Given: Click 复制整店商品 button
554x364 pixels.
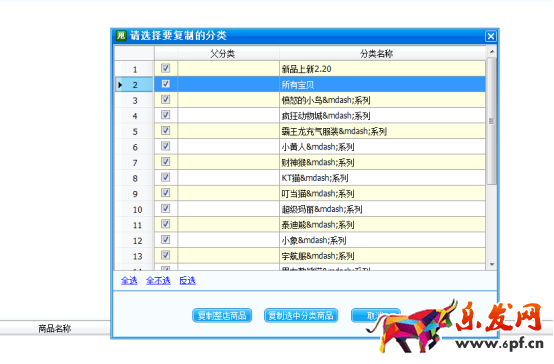Looking at the screenshot, I should [x=222, y=315].
